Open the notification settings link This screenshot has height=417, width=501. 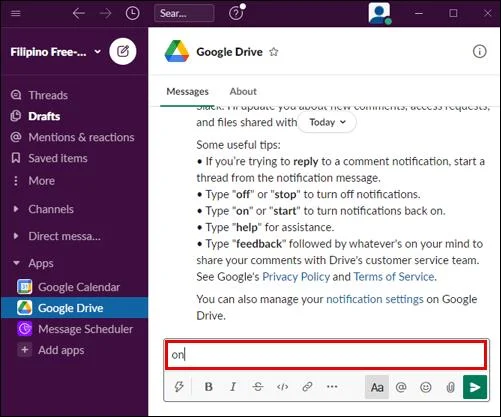[x=375, y=299]
